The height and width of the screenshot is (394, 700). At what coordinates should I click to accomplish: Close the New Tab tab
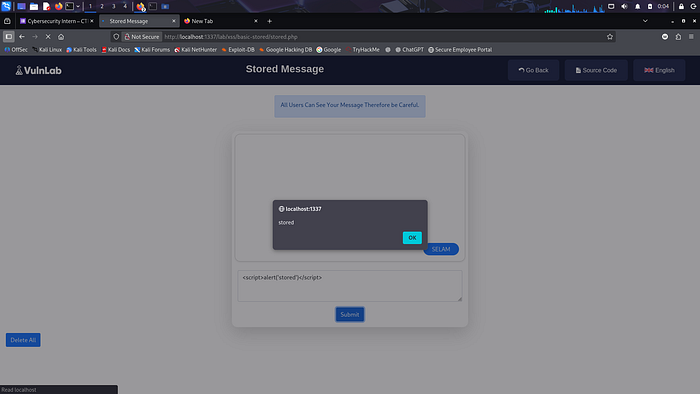tap(256, 21)
